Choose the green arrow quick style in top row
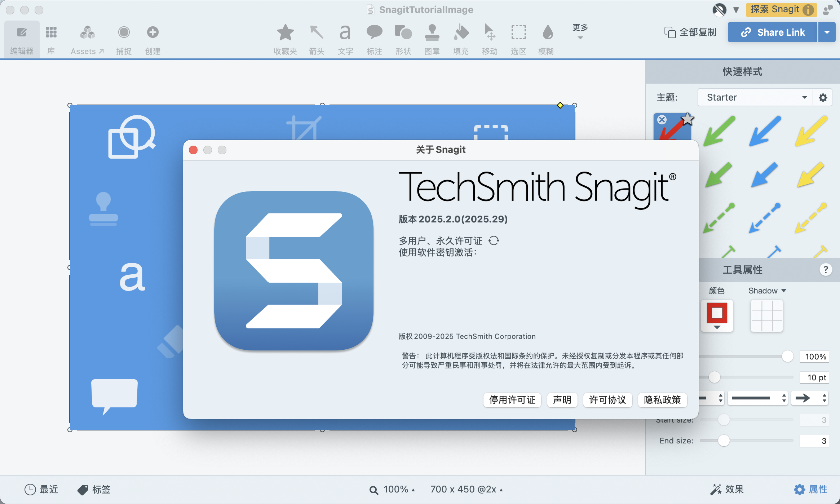Image resolution: width=840 pixels, height=504 pixels. point(719,131)
